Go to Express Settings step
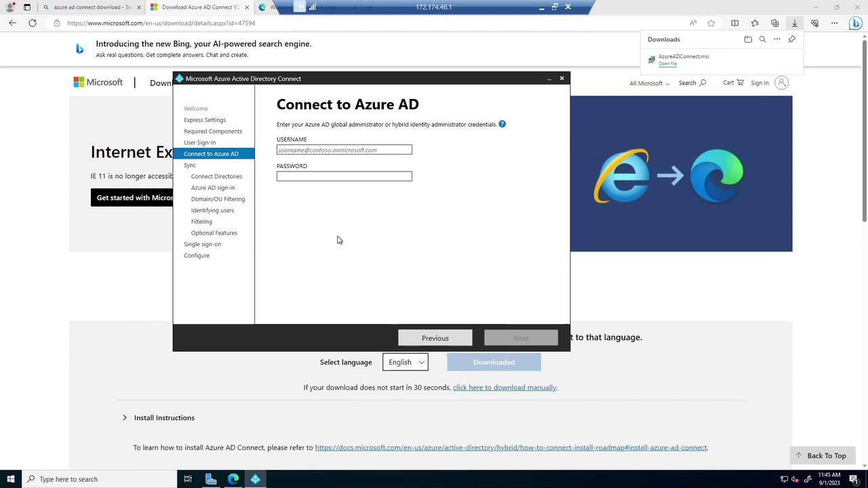 (x=205, y=120)
